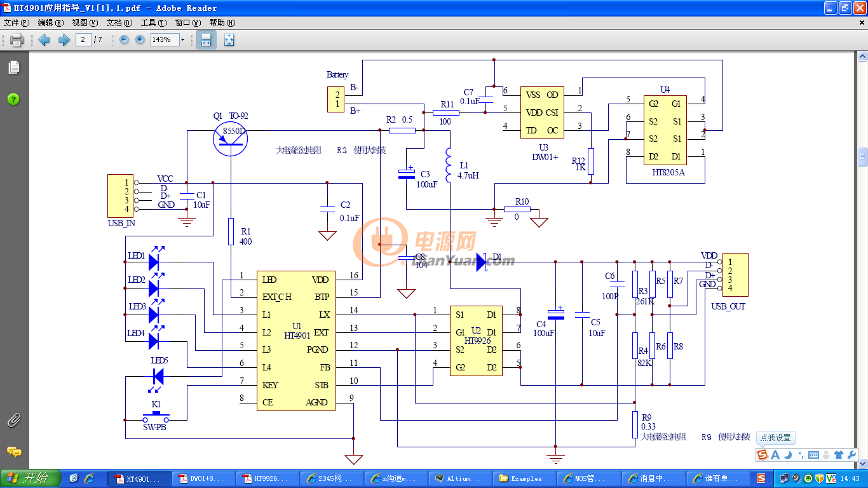Go to previous page with left arrow
Image resolution: width=868 pixels, height=488 pixels.
44,40
